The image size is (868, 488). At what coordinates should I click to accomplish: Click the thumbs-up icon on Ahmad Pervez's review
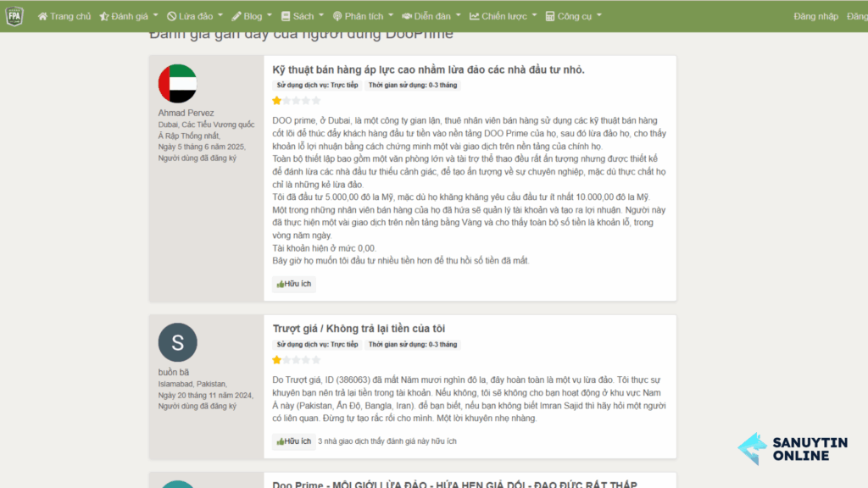(x=280, y=285)
